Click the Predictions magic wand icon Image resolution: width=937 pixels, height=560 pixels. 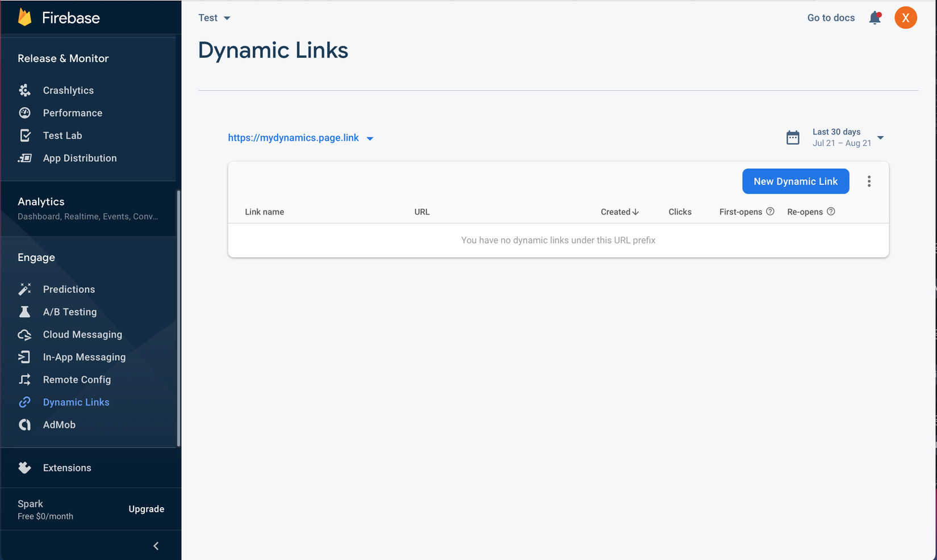(x=24, y=289)
